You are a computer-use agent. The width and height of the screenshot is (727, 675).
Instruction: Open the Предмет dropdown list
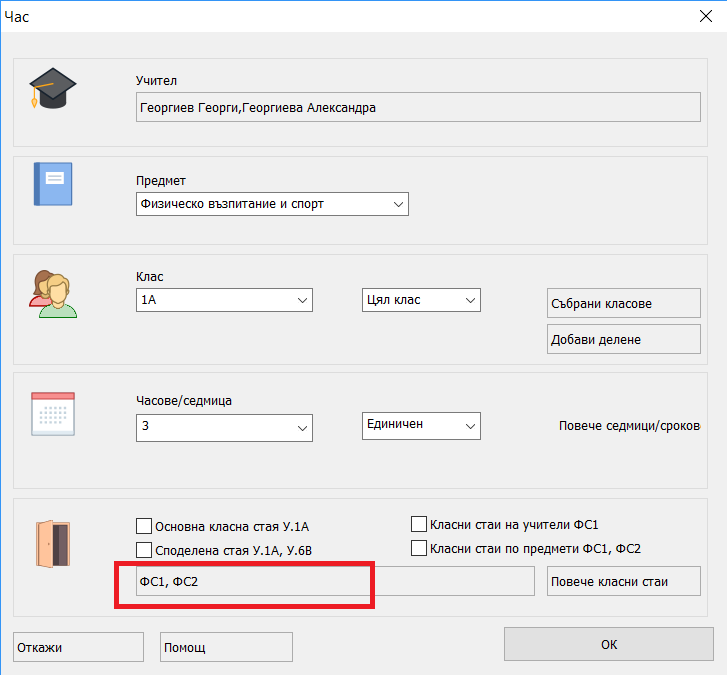pos(398,205)
